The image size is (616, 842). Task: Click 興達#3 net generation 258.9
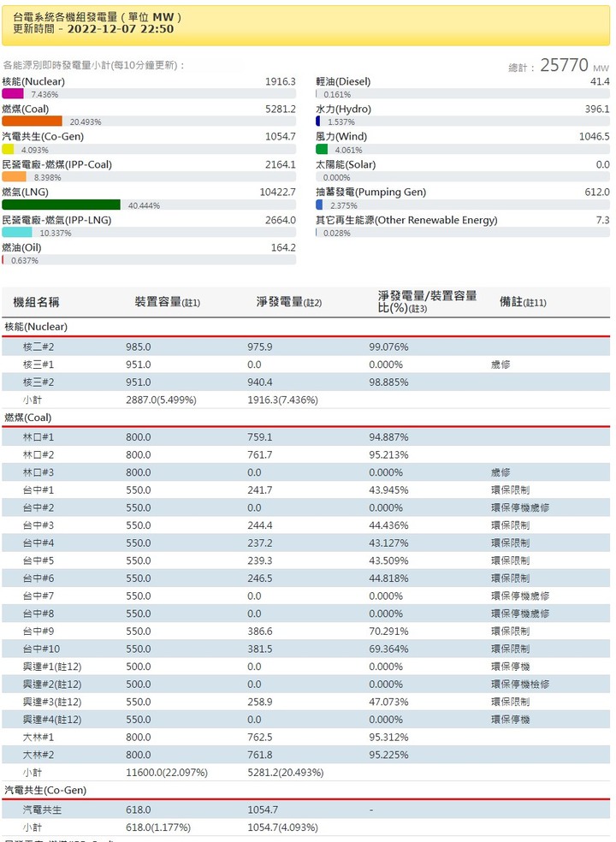click(260, 703)
